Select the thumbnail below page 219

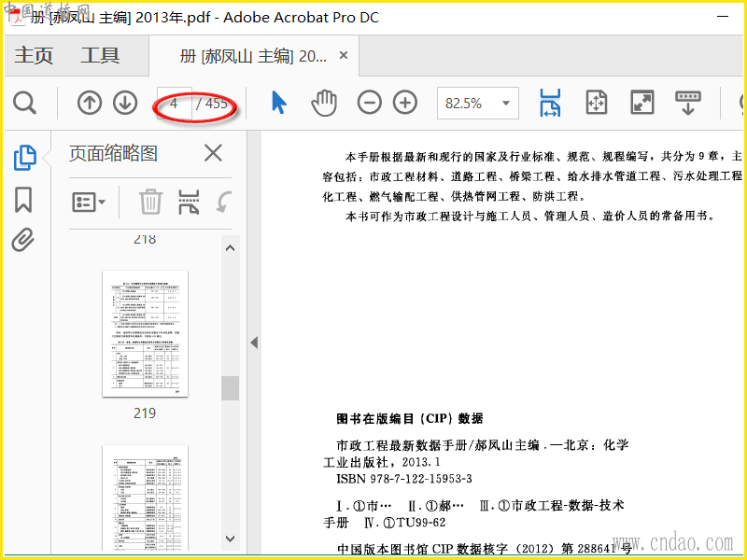pos(145,498)
